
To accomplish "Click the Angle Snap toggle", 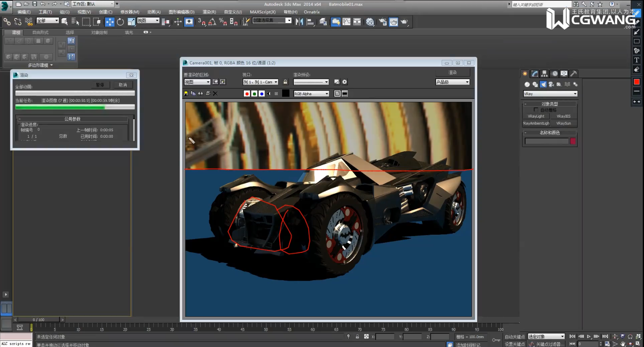I will 212,22.
